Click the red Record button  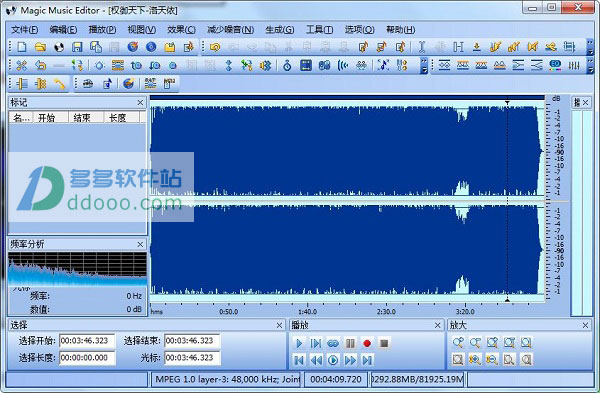367,343
